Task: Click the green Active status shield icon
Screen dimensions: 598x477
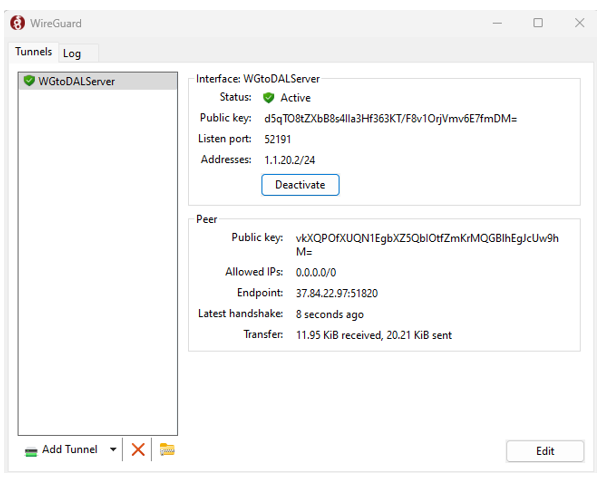Action: coord(268,98)
